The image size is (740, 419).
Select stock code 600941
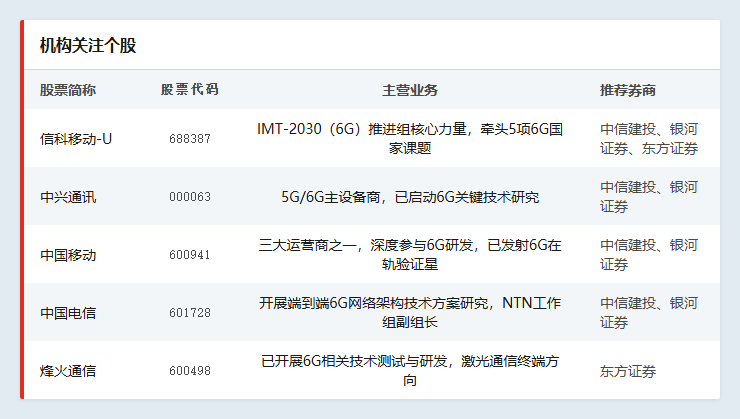pos(190,255)
